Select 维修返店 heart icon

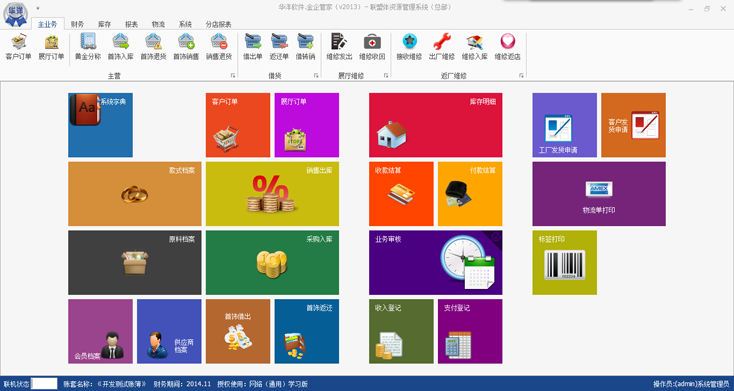pos(507,47)
